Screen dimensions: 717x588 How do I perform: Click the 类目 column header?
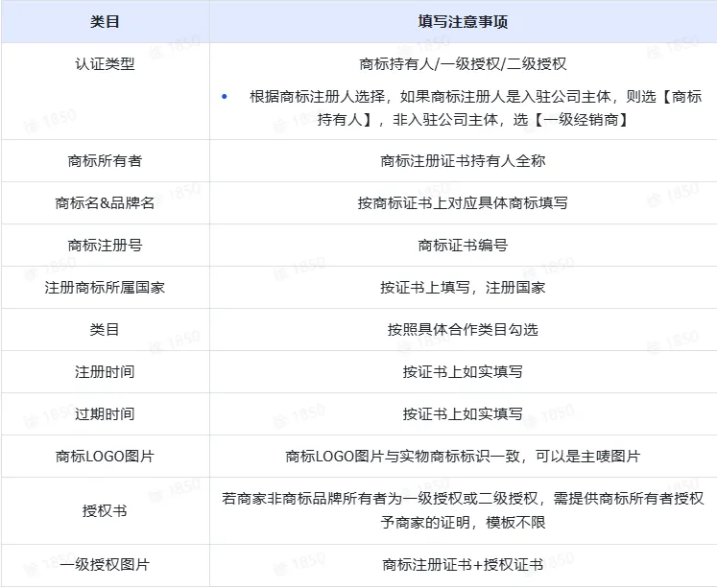click(x=105, y=21)
